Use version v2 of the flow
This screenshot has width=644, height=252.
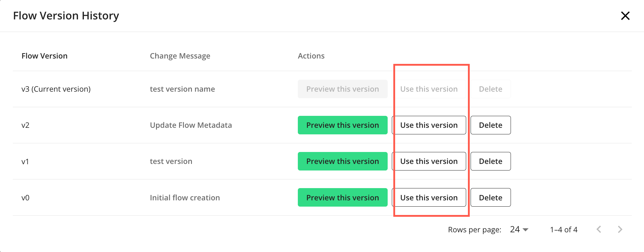(429, 125)
